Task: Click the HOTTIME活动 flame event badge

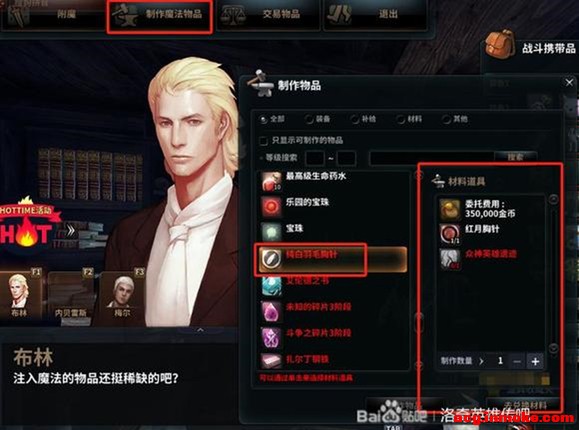Action: pyautogui.click(x=26, y=226)
